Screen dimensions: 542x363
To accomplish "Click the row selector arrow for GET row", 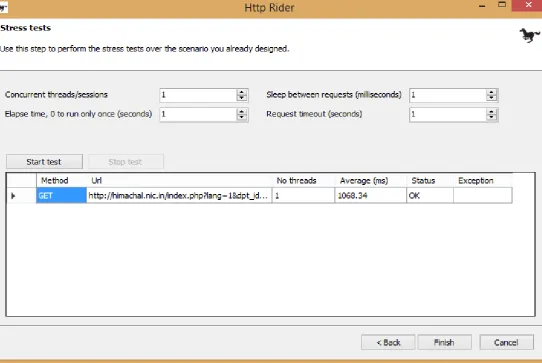I will pos(21,195).
